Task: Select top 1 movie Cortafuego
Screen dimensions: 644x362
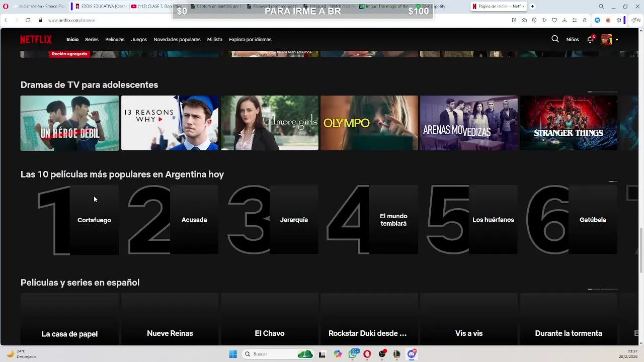Action: point(78,220)
